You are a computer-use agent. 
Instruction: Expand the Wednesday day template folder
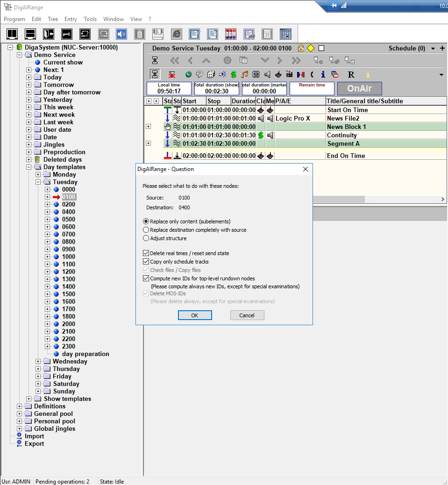point(38,361)
